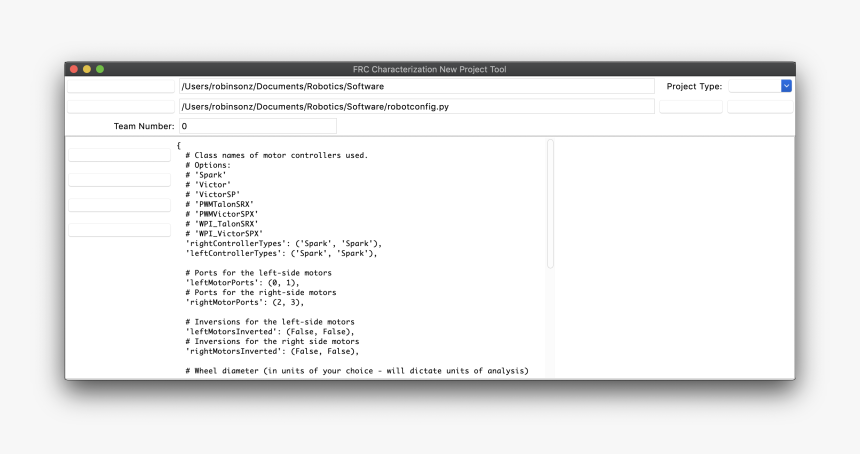Click the 'rightMotorsInverted' line
The height and width of the screenshot is (454, 860).
[x=272, y=351]
